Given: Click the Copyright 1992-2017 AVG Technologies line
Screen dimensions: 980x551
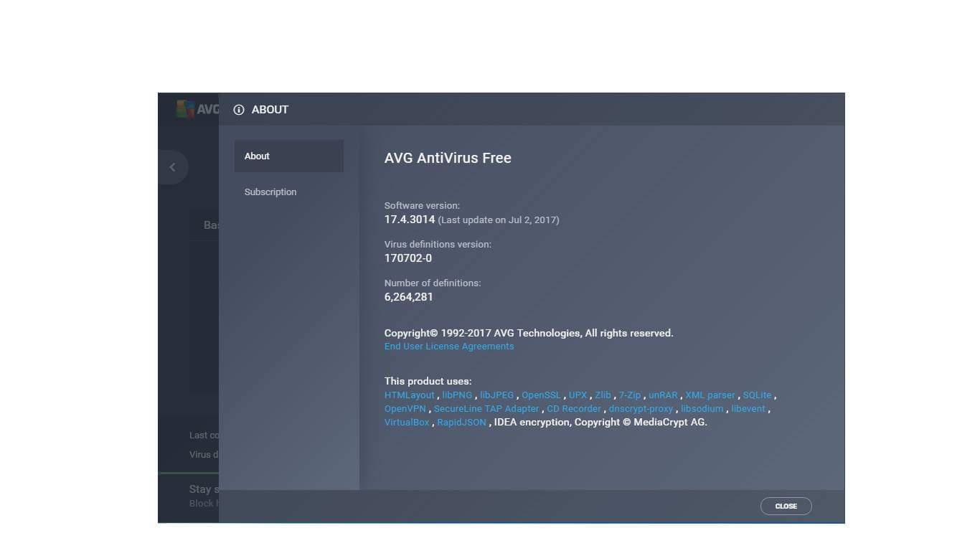Looking at the screenshot, I should 529,333.
